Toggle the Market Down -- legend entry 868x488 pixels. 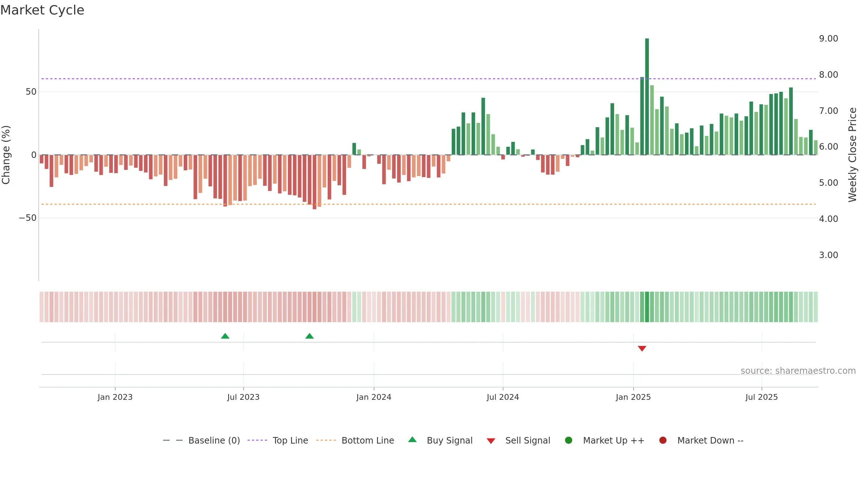pos(701,440)
